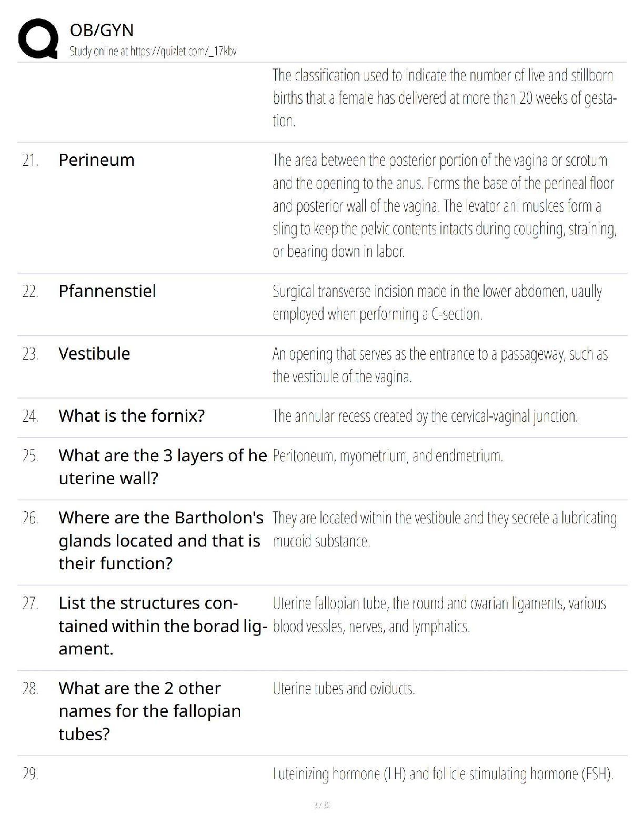Image resolution: width=644 pixels, height=834 pixels.
Task: Select the luteinizing hormone answer text
Action: pyautogui.click(x=443, y=774)
